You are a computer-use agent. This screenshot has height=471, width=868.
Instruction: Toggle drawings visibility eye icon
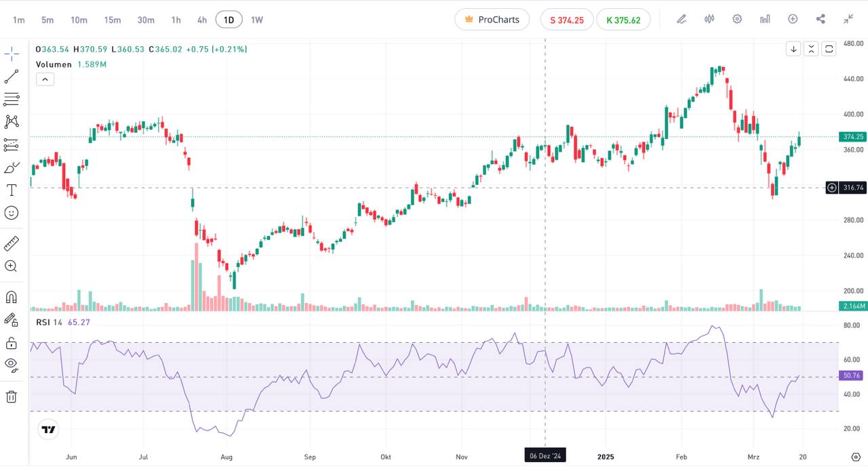tap(12, 365)
